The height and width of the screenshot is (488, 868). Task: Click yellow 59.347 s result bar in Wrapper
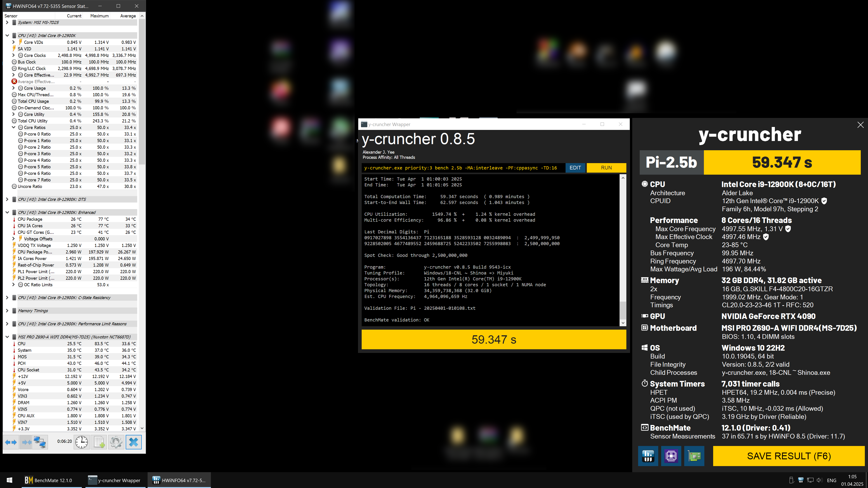coord(494,340)
